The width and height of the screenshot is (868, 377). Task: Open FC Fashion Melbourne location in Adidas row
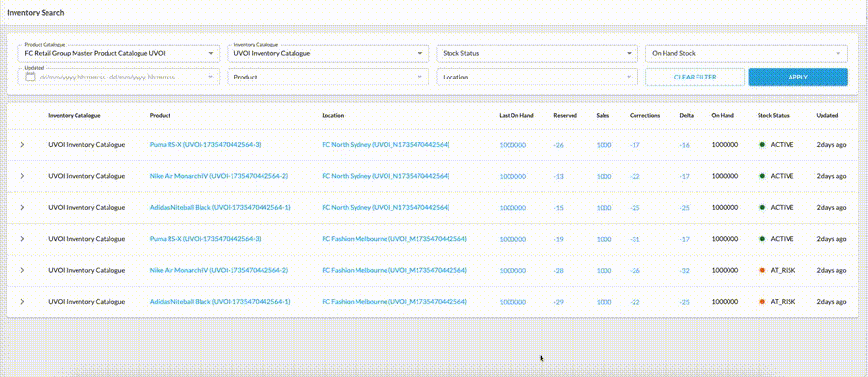[x=394, y=302]
